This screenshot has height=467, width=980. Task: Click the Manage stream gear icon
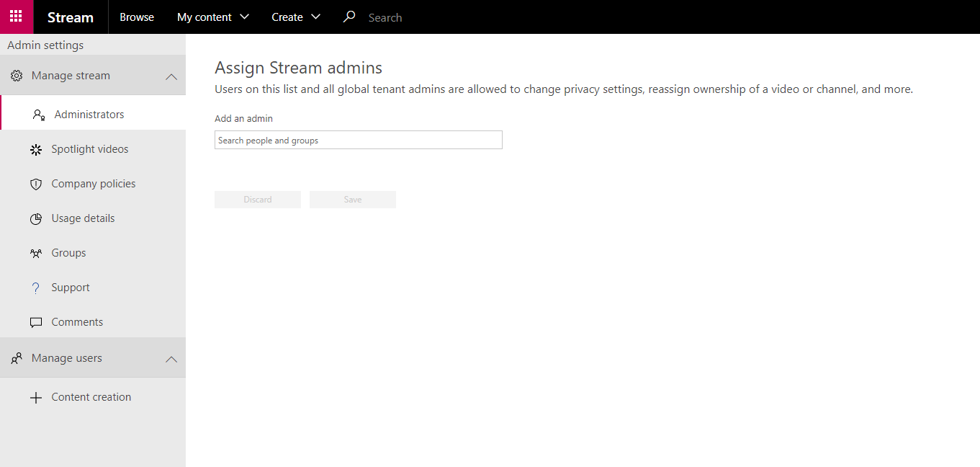[17, 76]
